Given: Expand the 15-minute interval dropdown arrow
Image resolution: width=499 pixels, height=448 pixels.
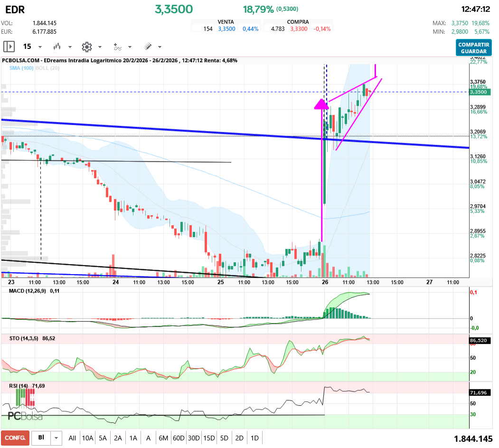Looking at the screenshot, I should click(x=40, y=47).
